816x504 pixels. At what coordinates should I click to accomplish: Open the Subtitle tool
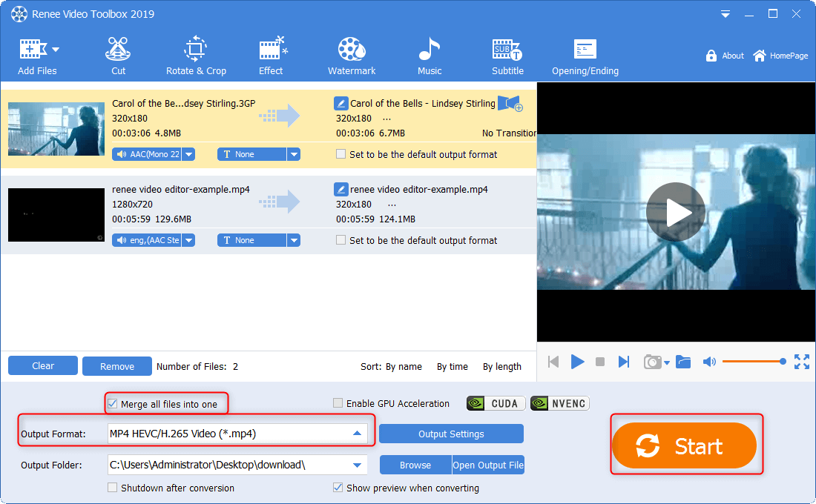tap(507, 56)
